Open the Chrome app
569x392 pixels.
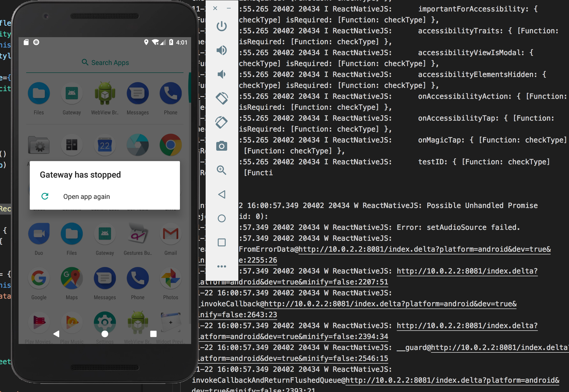(171, 145)
